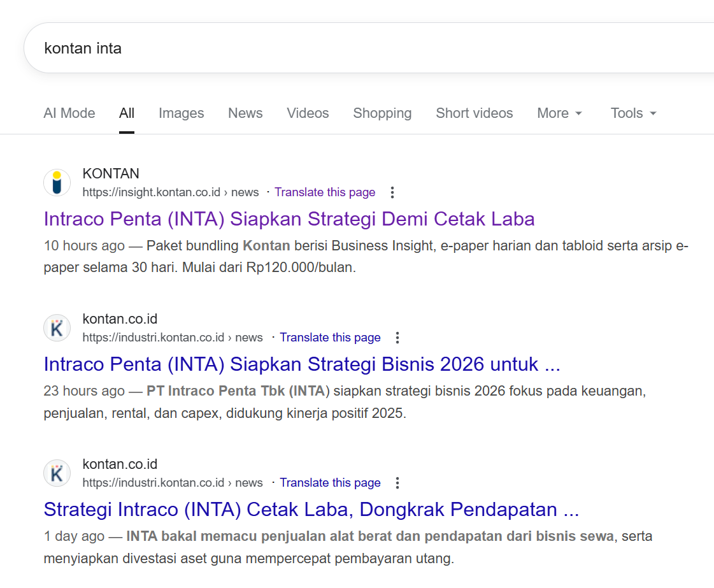Click the industri.kontan.co.id URL above Strategi Bisnis 2026

[173, 338]
